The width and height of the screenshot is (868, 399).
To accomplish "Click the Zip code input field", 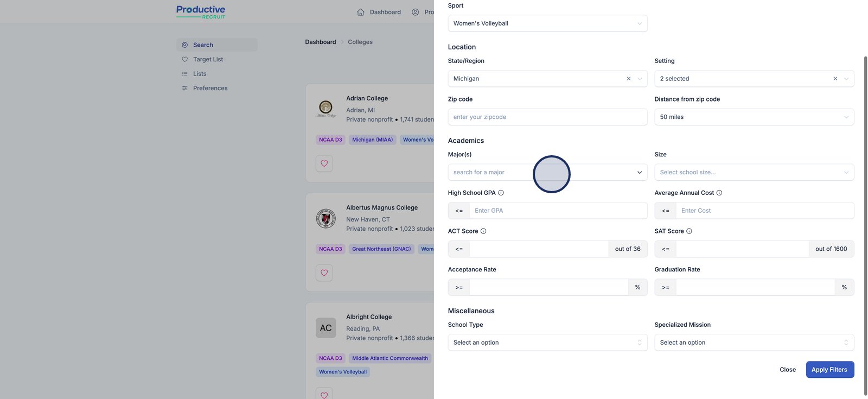I will [x=547, y=117].
